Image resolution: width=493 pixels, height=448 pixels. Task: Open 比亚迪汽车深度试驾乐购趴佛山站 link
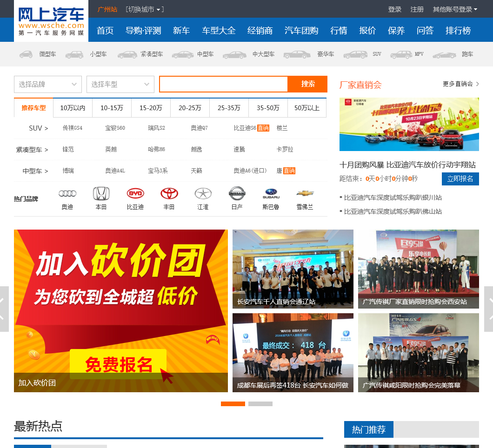click(x=393, y=211)
